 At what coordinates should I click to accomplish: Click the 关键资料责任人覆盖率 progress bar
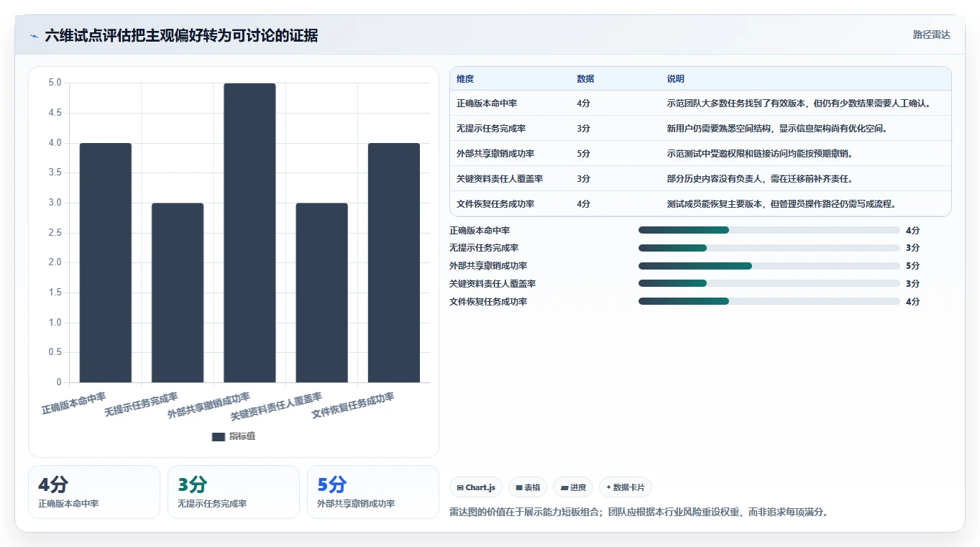(769, 284)
